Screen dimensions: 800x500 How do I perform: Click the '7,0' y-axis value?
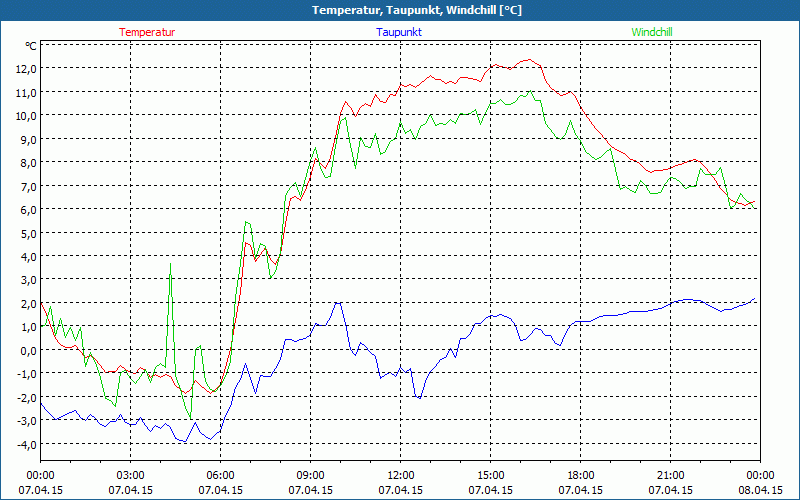pyautogui.click(x=28, y=187)
